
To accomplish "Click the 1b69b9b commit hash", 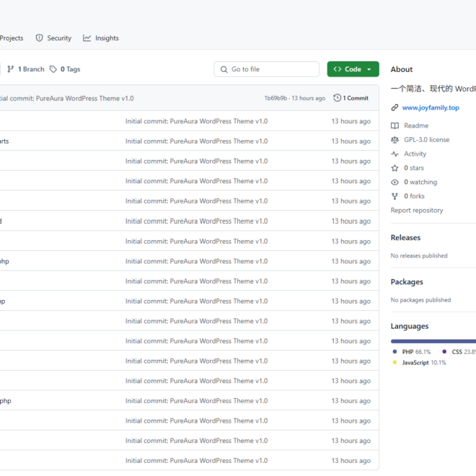I will [x=276, y=98].
